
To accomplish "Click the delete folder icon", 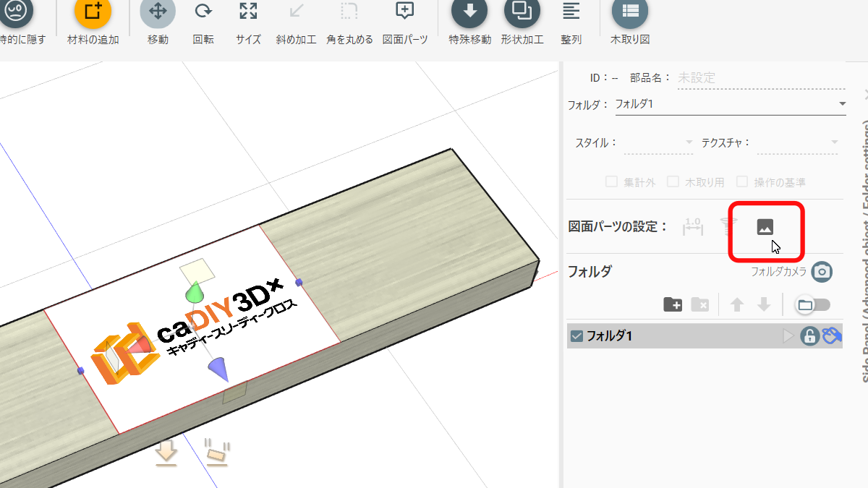I will click(699, 305).
